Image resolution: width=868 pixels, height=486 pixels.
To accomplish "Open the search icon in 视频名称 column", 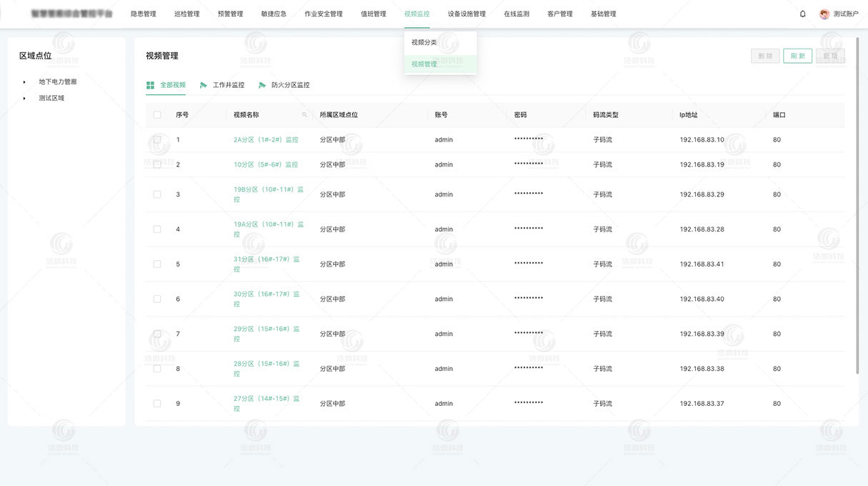I will click(x=304, y=114).
